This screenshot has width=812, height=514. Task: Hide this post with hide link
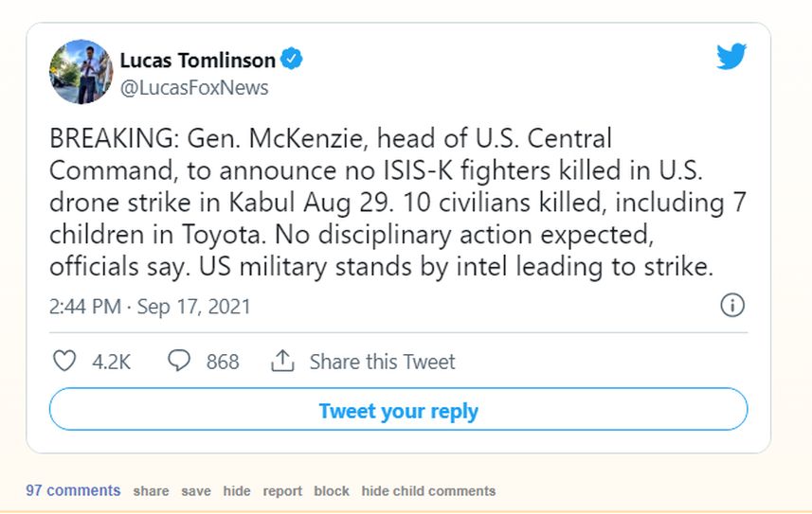coord(237,490)
